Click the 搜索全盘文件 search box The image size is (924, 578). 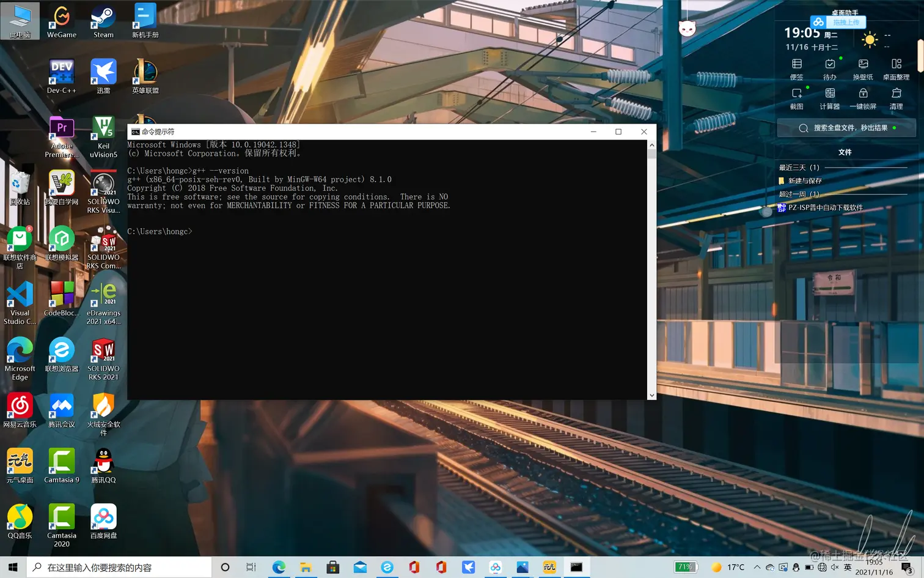846,128
